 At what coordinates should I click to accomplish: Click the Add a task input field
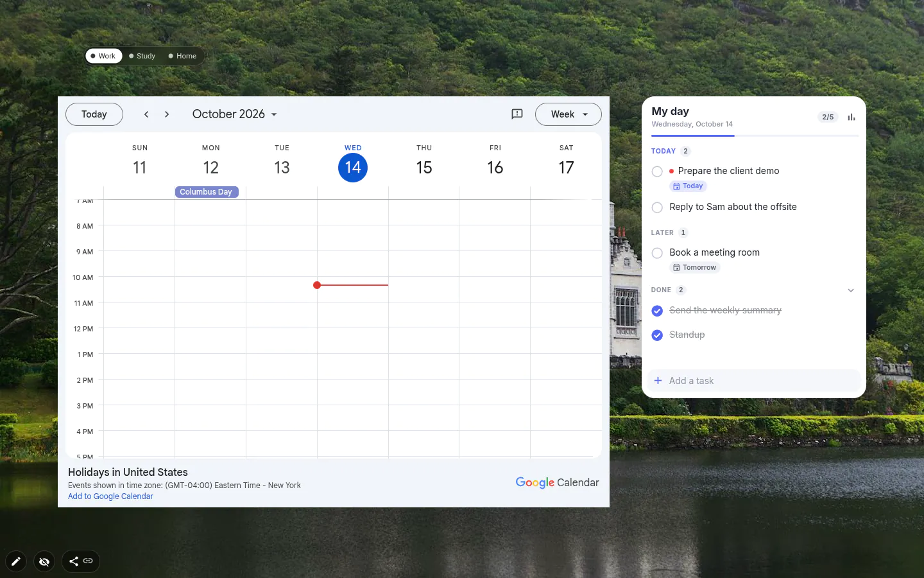(x=754, y=381)
